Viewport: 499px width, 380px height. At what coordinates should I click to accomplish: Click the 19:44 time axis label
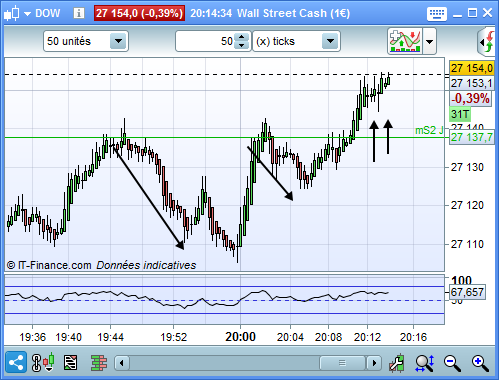[x=110, y=337]
